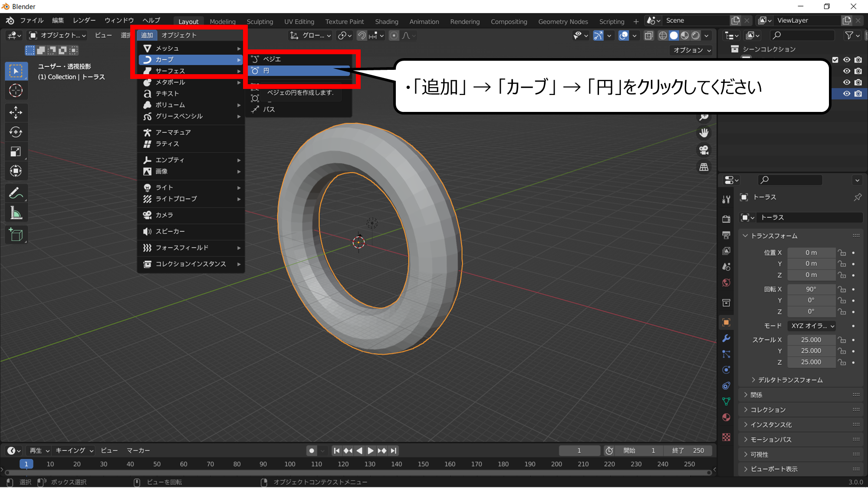Open the Object Constraints properties tab
This screenshot has height=488, width=868.
point(726,386)
